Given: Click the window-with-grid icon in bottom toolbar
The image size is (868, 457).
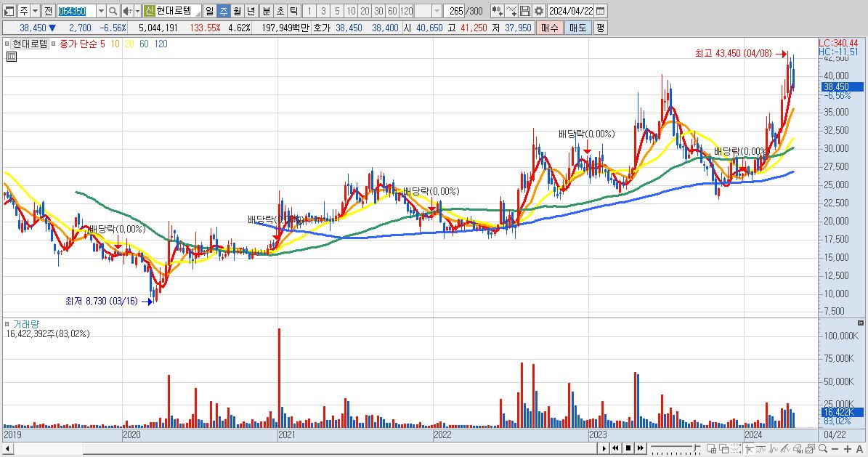Looking at the screenshot, I should 711,449.
